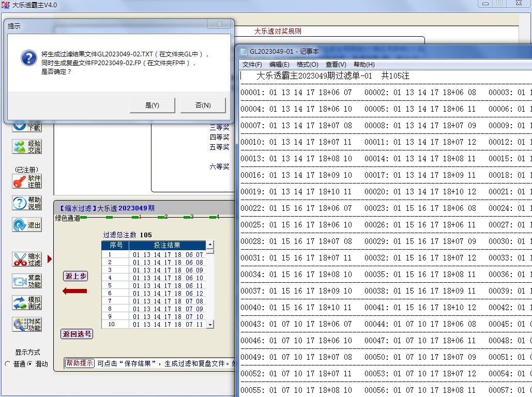Click the 返上步 previous step button
Image resolution: width=532 pixels, height=397 pixels.
pyautogui.click(x=75, y=276)
